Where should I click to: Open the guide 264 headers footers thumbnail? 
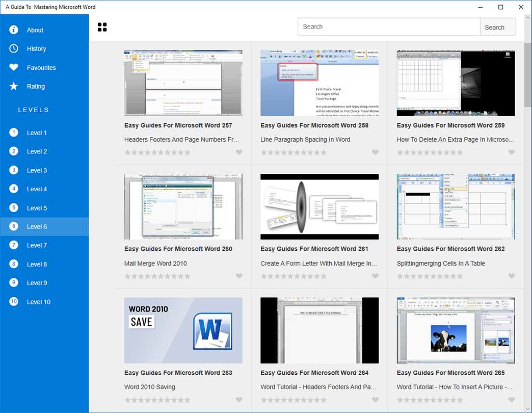point(320,330)
